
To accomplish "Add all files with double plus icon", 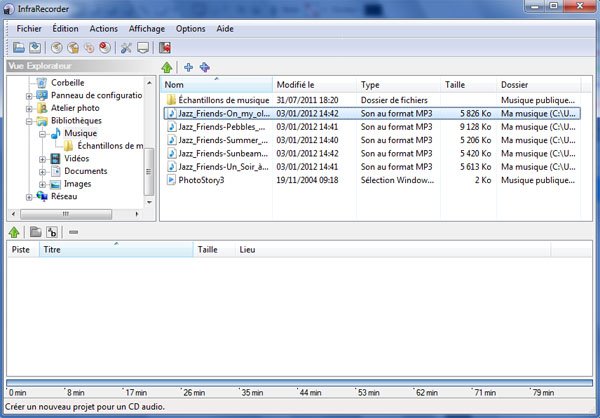I will [205, 67].
